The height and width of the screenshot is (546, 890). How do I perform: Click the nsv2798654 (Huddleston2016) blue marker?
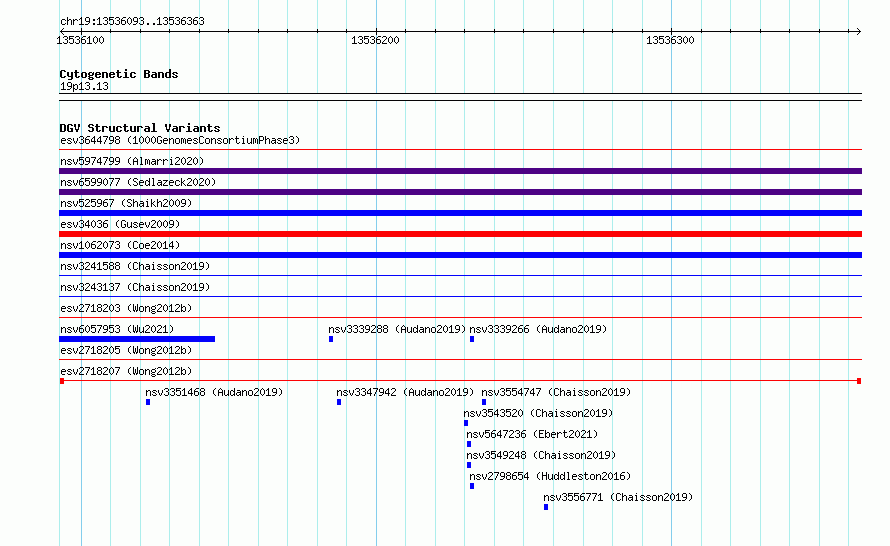point(472,486)
